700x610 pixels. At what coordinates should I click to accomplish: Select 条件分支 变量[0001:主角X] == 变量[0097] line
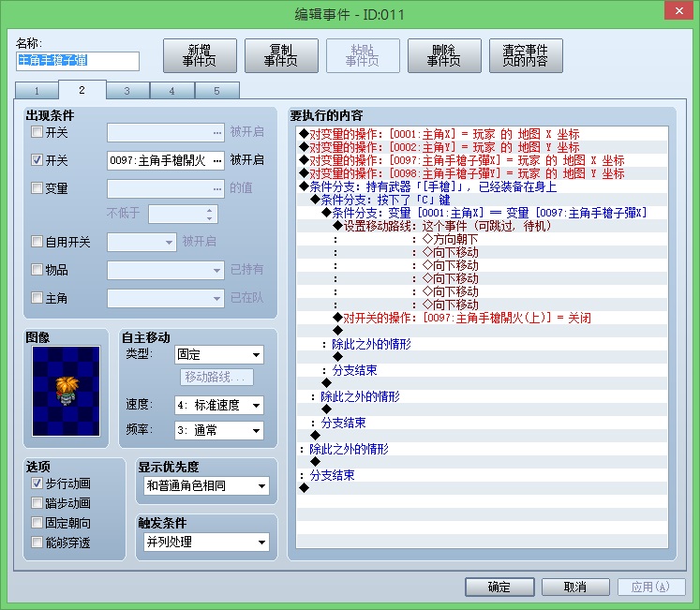(483, 213)
